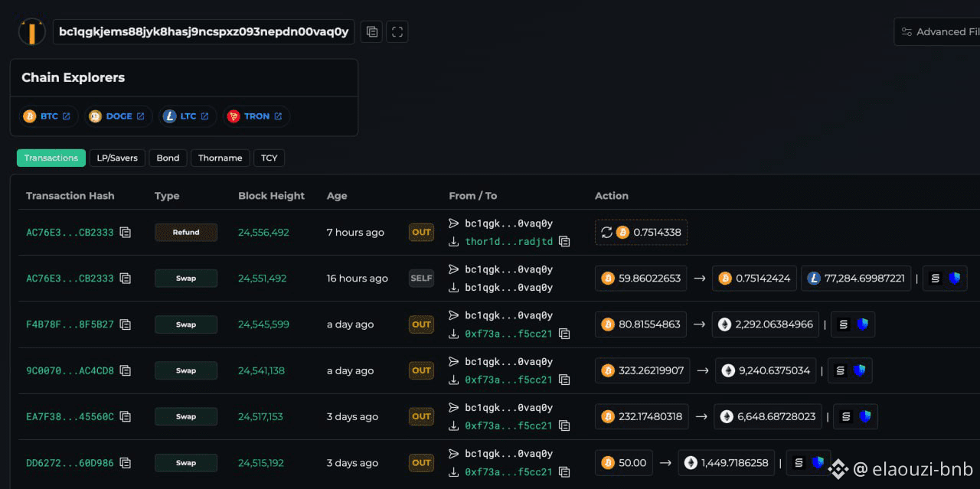Open the TRON chain explorer link
980x489 pixels.
255,116
